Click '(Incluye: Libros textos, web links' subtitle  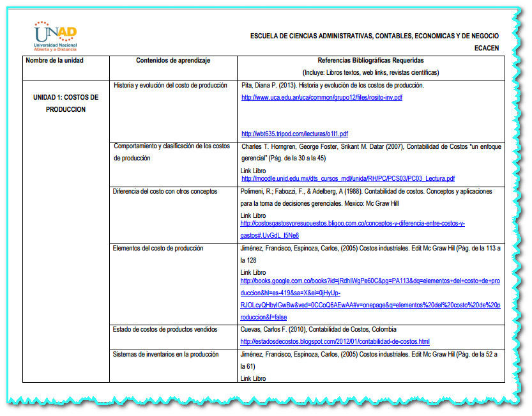(370, 72)
